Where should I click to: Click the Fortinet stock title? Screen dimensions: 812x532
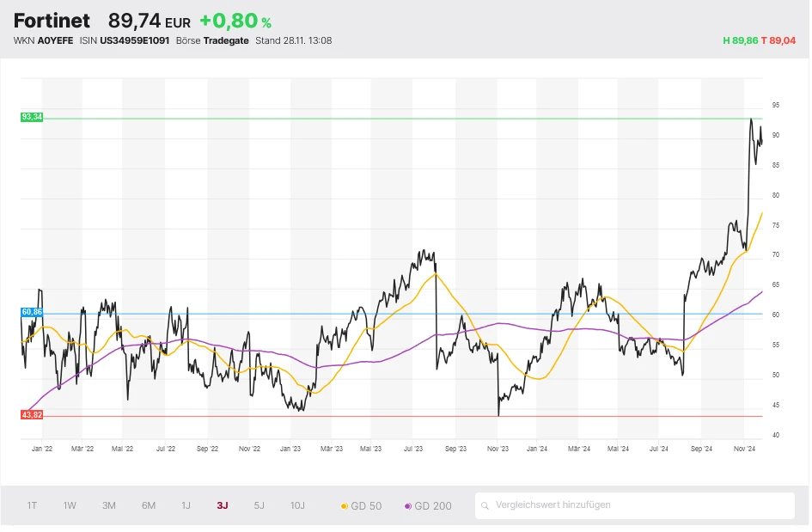click(x=52, y=21)
